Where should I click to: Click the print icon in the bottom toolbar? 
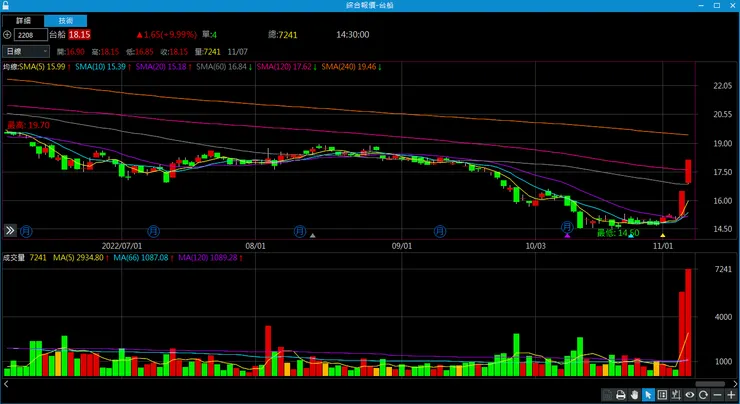click(x=621, y=395)
